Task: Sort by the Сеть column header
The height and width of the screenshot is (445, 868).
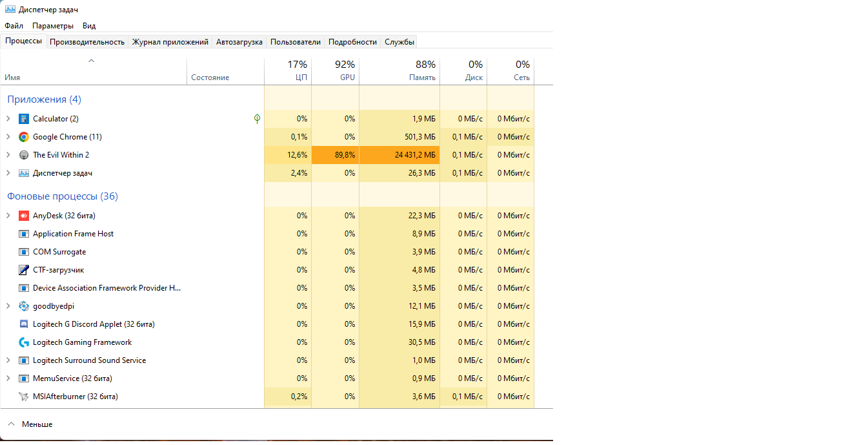Action: [510, 71]
